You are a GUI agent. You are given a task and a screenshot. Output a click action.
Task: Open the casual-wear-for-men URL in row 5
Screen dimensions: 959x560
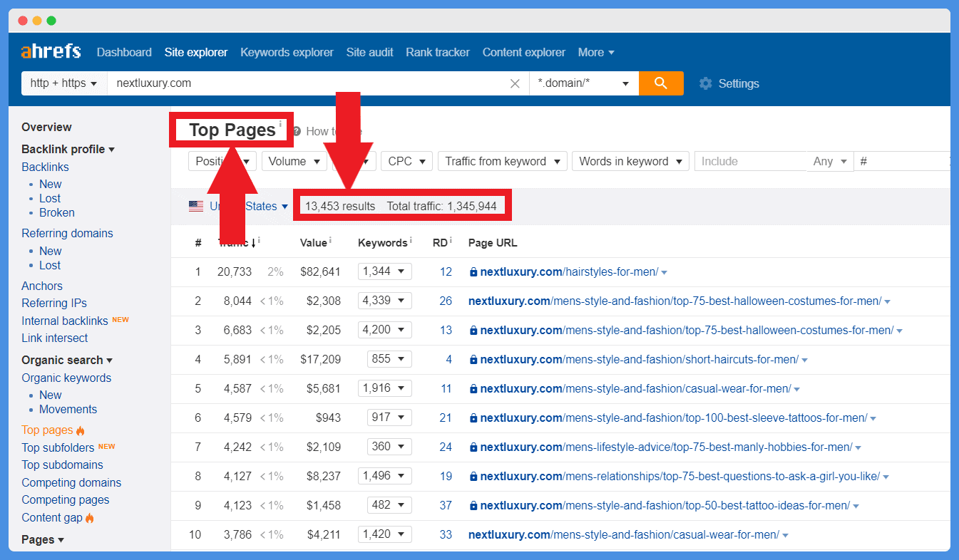coord(636,389)
